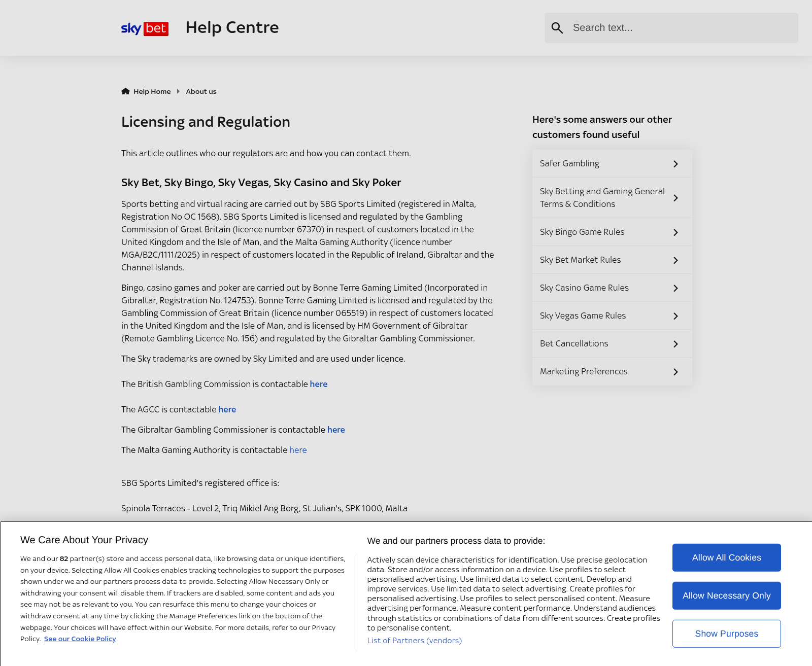Open the Marketing Preferences article
The width and height of the screenshot is (812, 666).
[x=612, y=371]
